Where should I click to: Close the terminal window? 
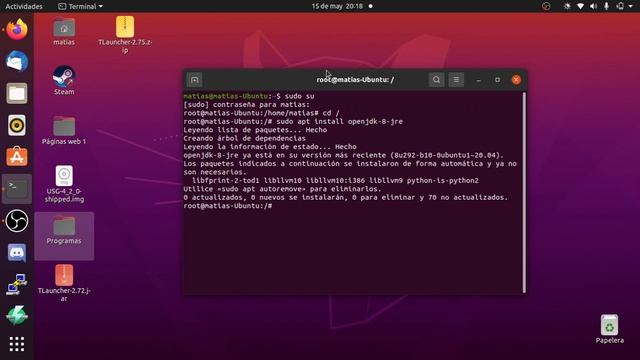point(516,80)
